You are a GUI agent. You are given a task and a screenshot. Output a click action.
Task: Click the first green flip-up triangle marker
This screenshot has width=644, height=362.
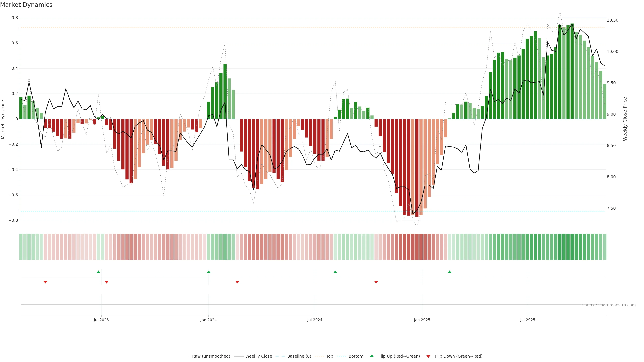click(x=98, y=272)
